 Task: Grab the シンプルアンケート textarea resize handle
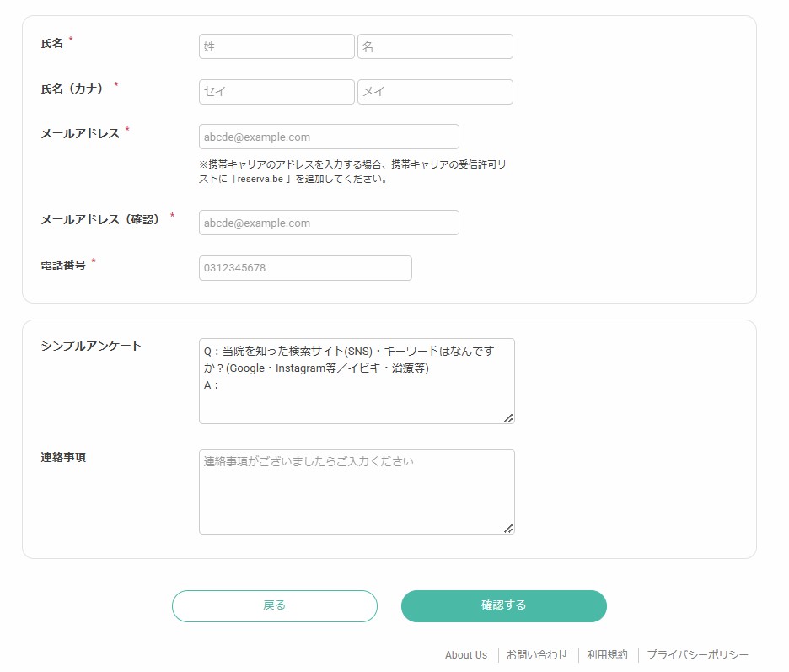[508, 417]
